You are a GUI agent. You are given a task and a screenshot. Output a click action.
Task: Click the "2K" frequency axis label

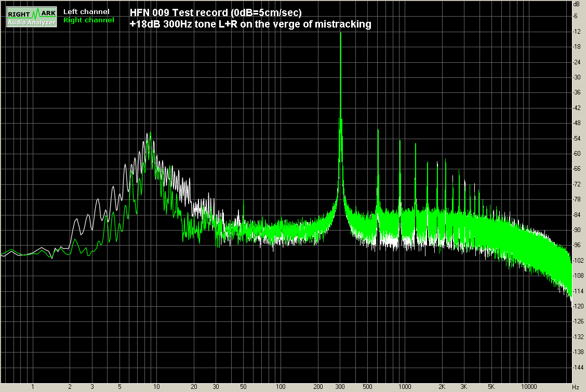tap(442, 387)
